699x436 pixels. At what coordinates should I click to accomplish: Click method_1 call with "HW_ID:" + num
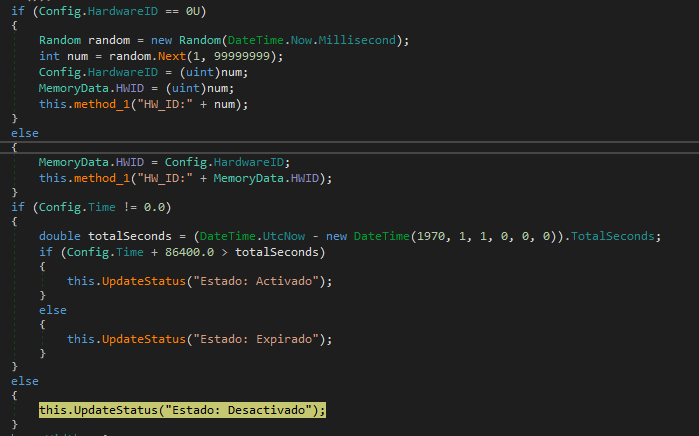(x=142, y=104)
